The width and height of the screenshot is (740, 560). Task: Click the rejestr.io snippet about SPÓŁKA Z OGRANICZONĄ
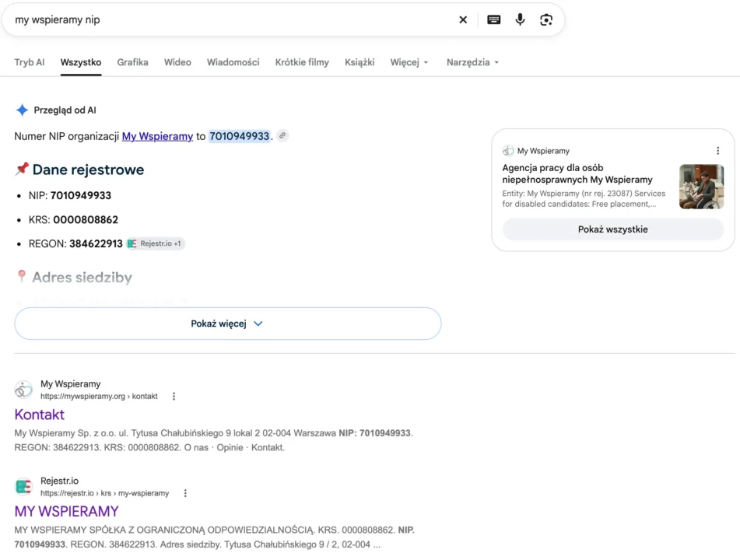click(214, 537)
